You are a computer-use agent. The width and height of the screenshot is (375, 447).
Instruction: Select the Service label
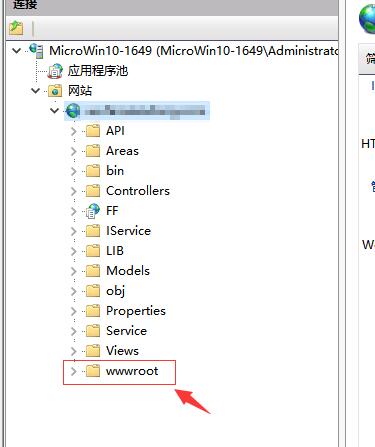click(126, 331)
